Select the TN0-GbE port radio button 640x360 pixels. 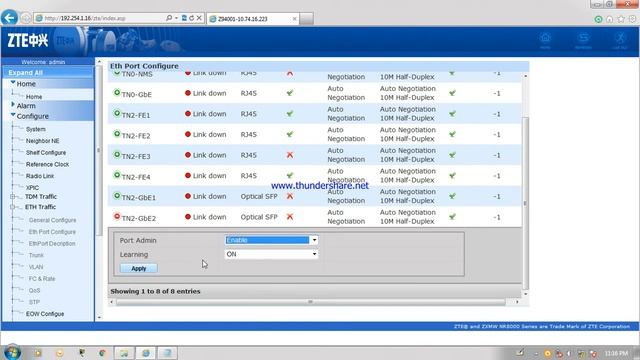click(x=117, y=93)
